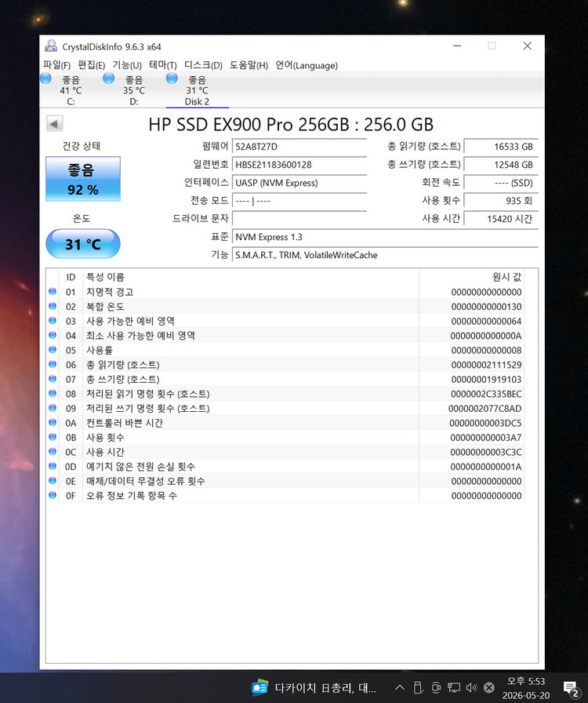
Task: Select drive D: status circle icon
Action: pyautogui.click(x=108, y=78)
